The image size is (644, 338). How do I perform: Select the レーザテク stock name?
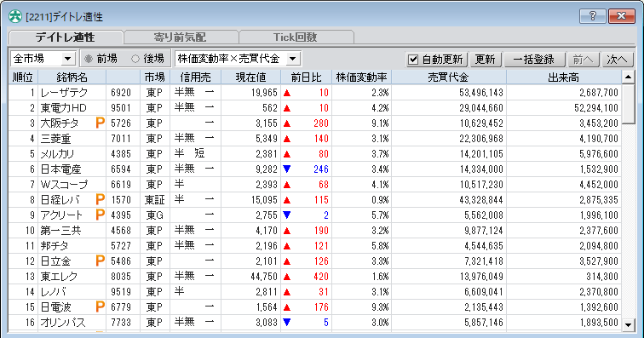click(x=65, y=93)
